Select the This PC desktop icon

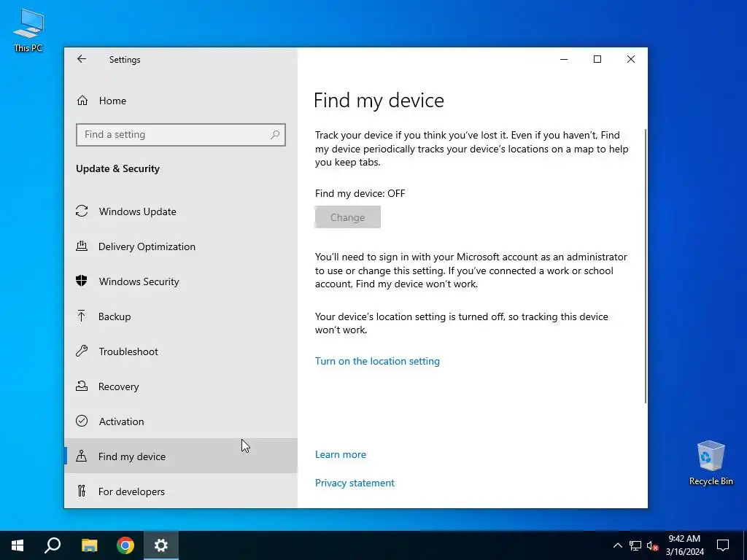click(28, 31)
